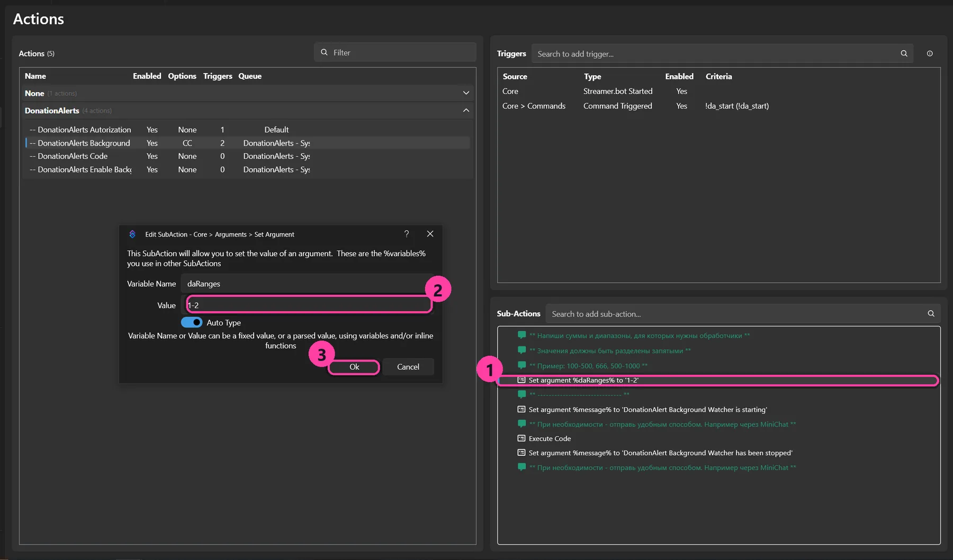Click the Triggers search magnifier icon

[904, 53]
